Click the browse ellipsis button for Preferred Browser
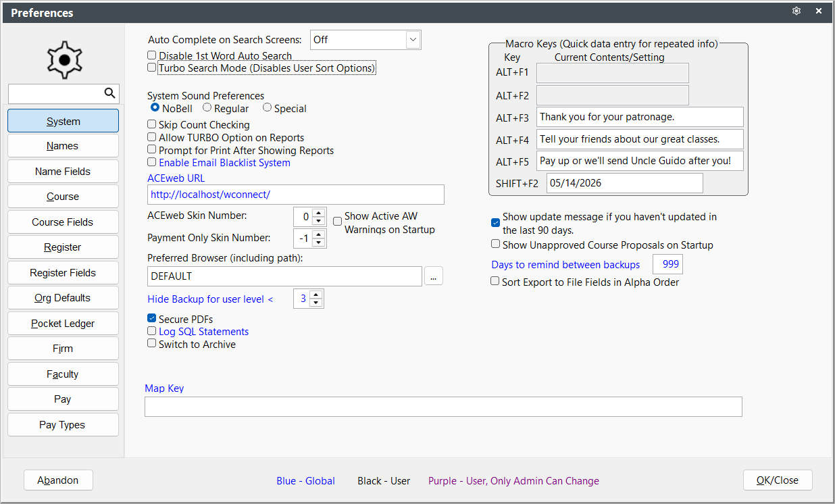Image resolution: width=835 pixels, height=504 pixels. click(434, 276)
